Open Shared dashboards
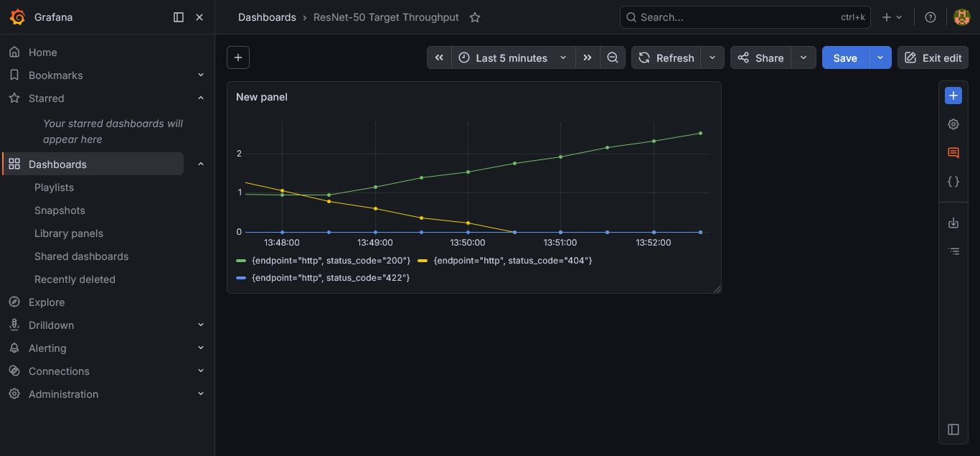The width and height of the screenshot is (980, 456). click(82, 256)
